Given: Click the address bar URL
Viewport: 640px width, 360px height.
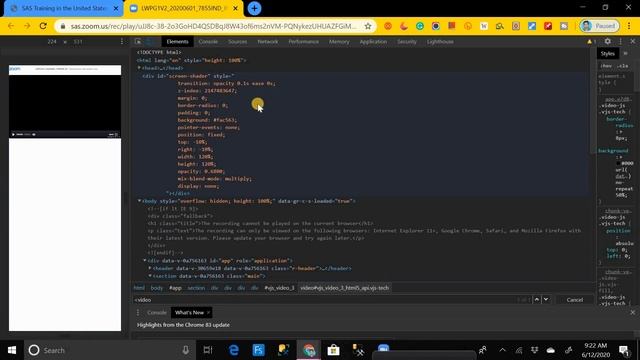Looking at the screenshot, I should coord(213,26).
